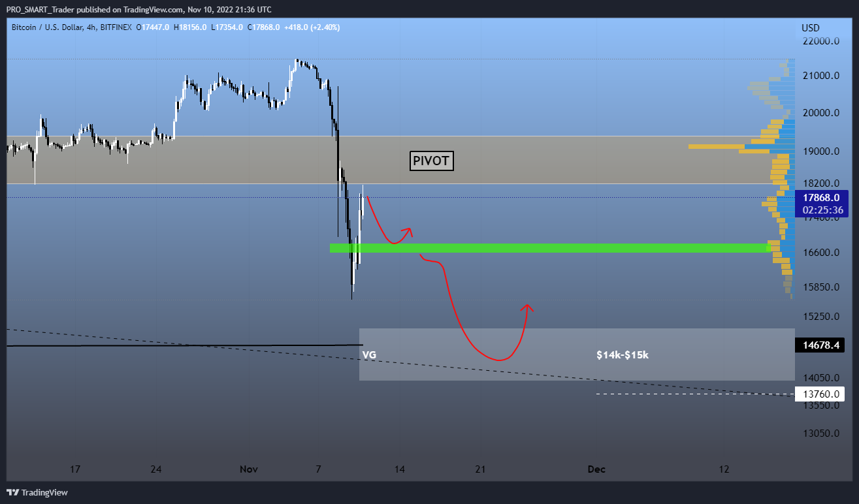Click the 13760.0 price line label
Screen dimensions: 859x504
(x=821, y=394)
